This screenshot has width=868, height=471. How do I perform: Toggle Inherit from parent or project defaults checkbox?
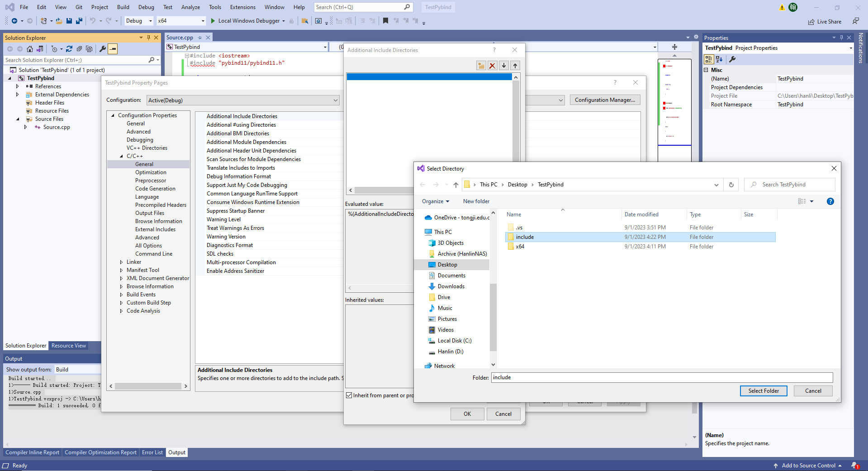coord(349,395)
